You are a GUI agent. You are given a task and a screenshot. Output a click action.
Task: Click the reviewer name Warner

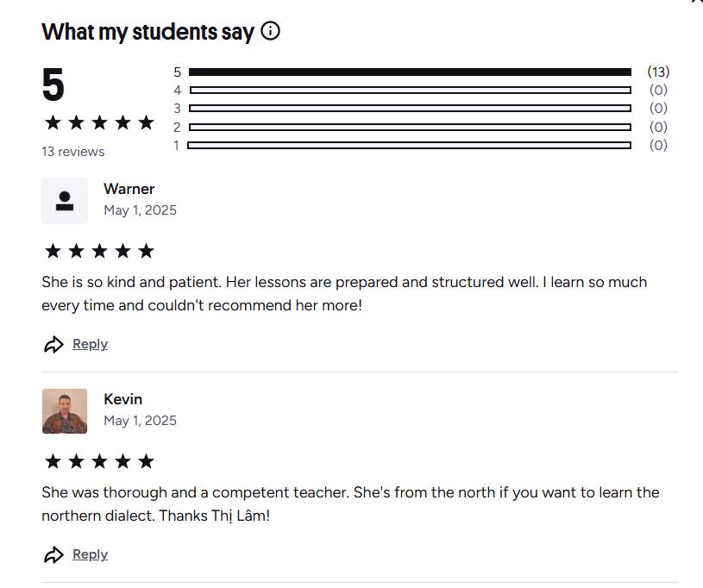click(x=129, y=189)
